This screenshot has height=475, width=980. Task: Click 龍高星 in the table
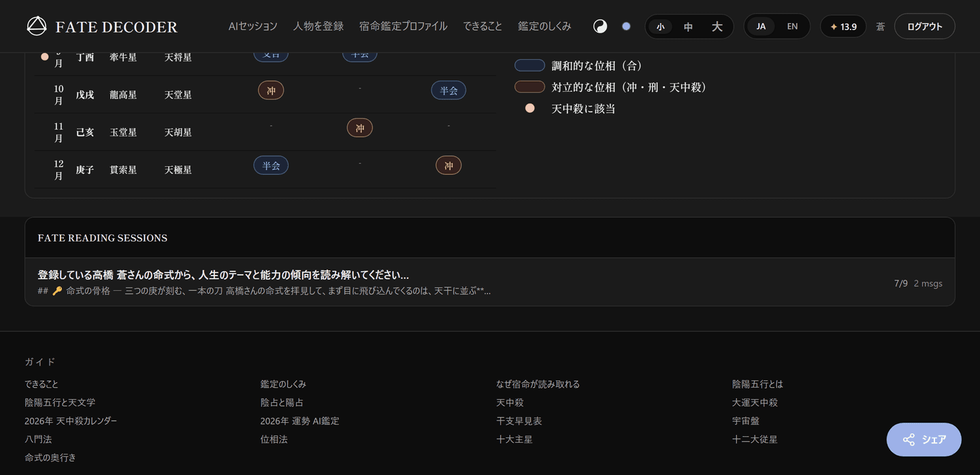click(x=123, y=95)
